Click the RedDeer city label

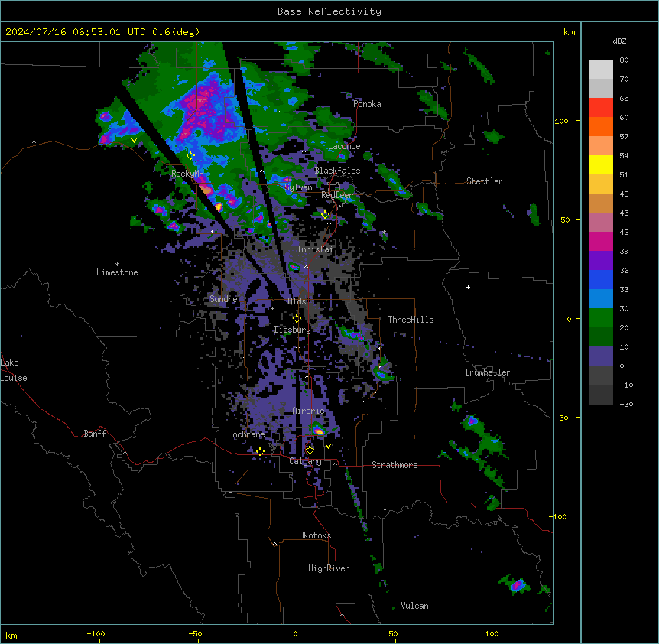pos(337,195)
